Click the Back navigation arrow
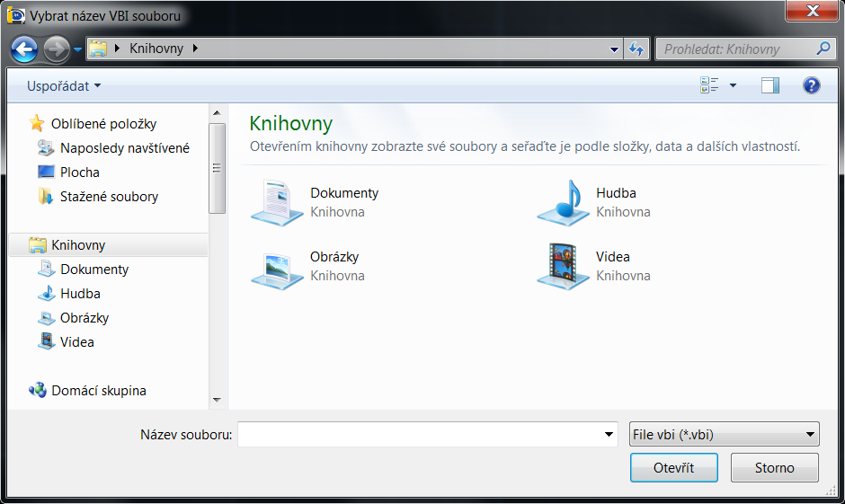Viewport: 845px width, 504px height. pos(24,49)
